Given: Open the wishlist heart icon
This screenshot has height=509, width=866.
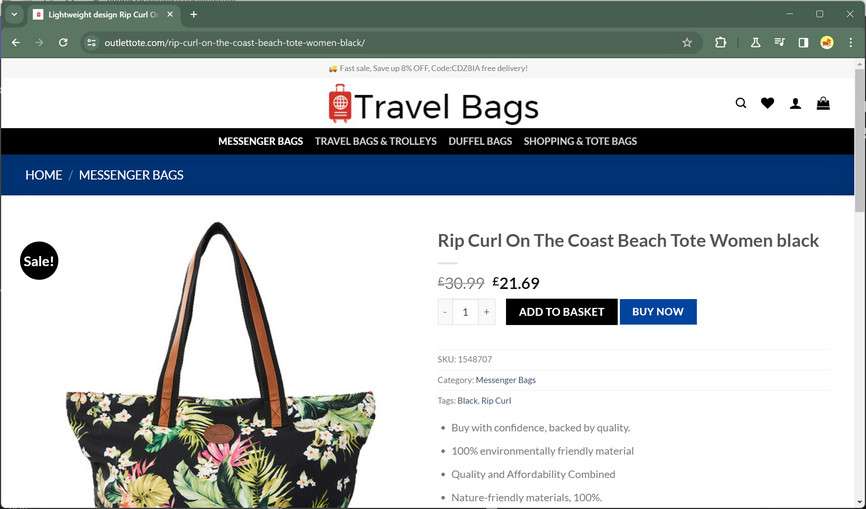Looking at the screenshot, I should pyautogui.click(x=767, y=103).
